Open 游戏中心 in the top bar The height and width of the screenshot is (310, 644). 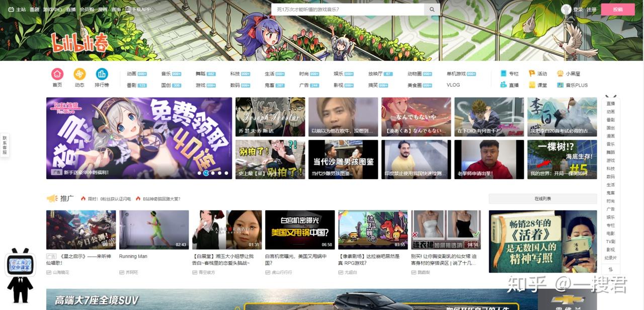pos(53,10)
